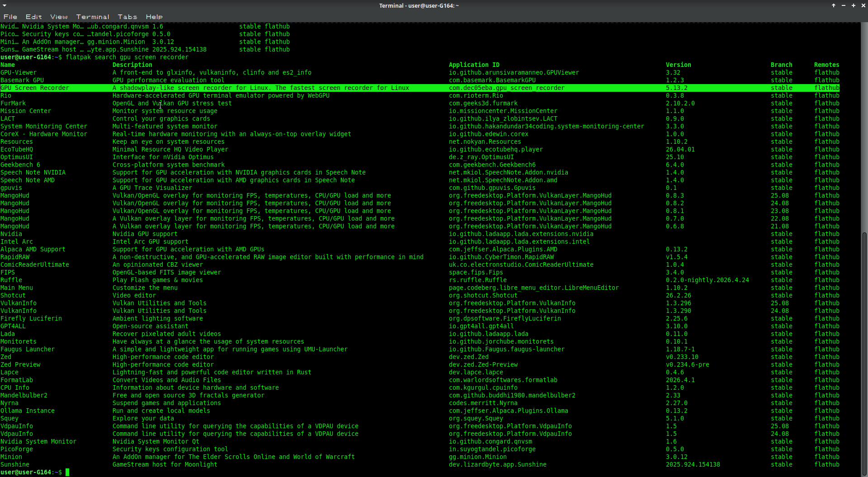Screen dimensions: 868x477
Task: Click the name "System Monitoring Center"
Action: pyautogui.click(x=44, y=127)
